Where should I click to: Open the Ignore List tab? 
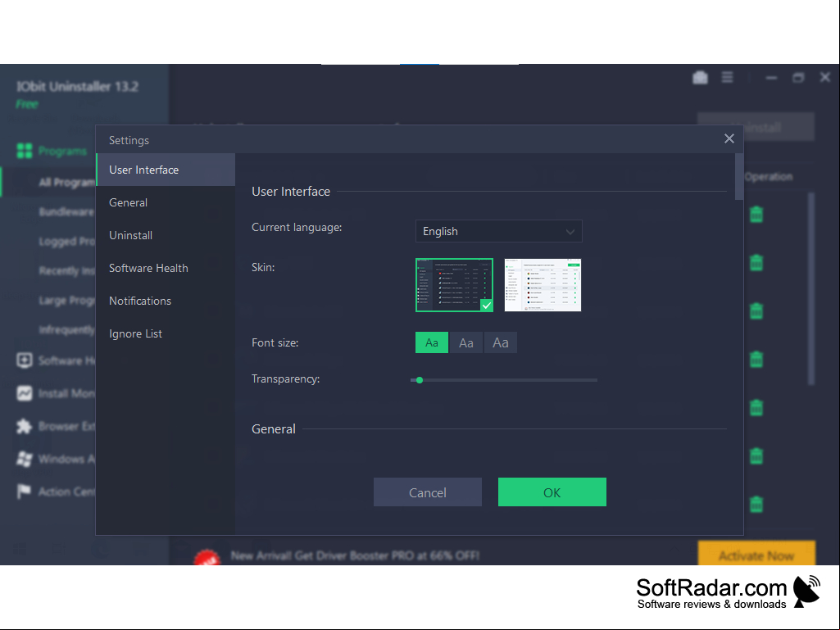[166, 333]
